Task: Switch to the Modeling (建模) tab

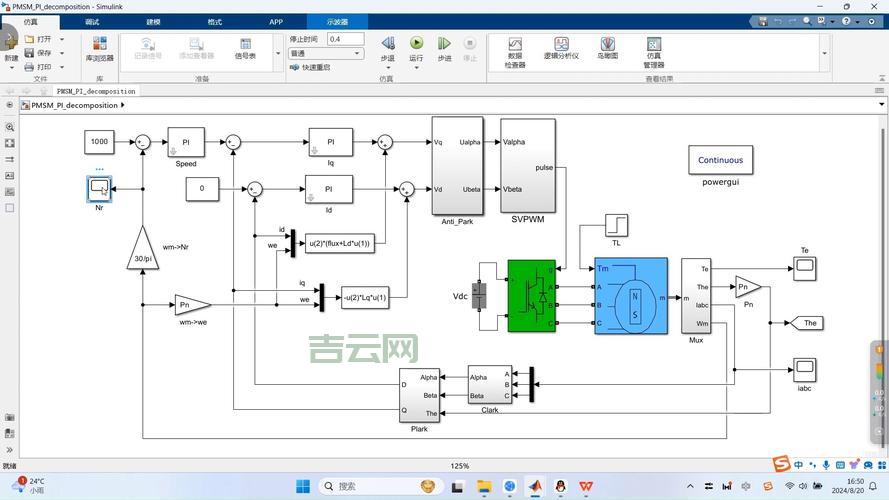Action: [x=153, y=21]
